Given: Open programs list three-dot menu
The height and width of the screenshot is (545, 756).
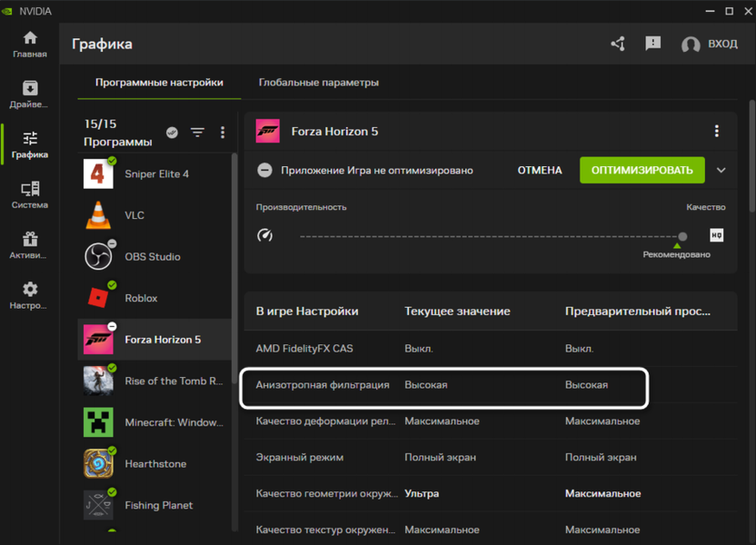Looking at the screenshot, I should coord(223,133).
